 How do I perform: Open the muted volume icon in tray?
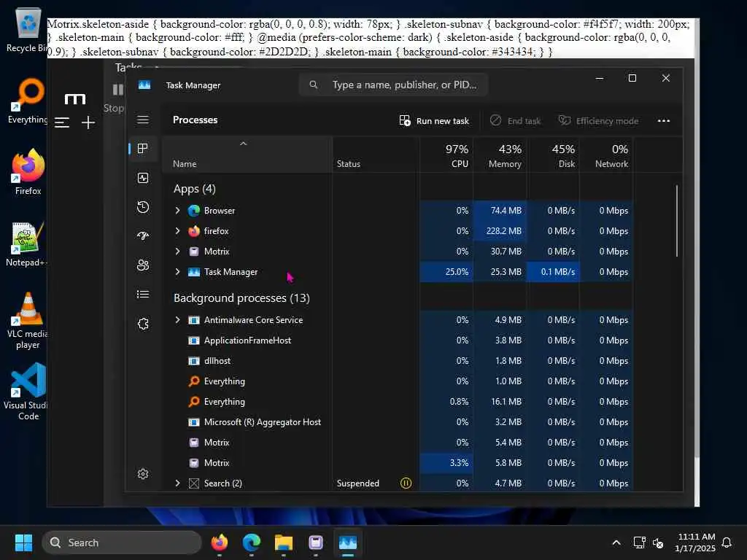[x=658, y=542]
